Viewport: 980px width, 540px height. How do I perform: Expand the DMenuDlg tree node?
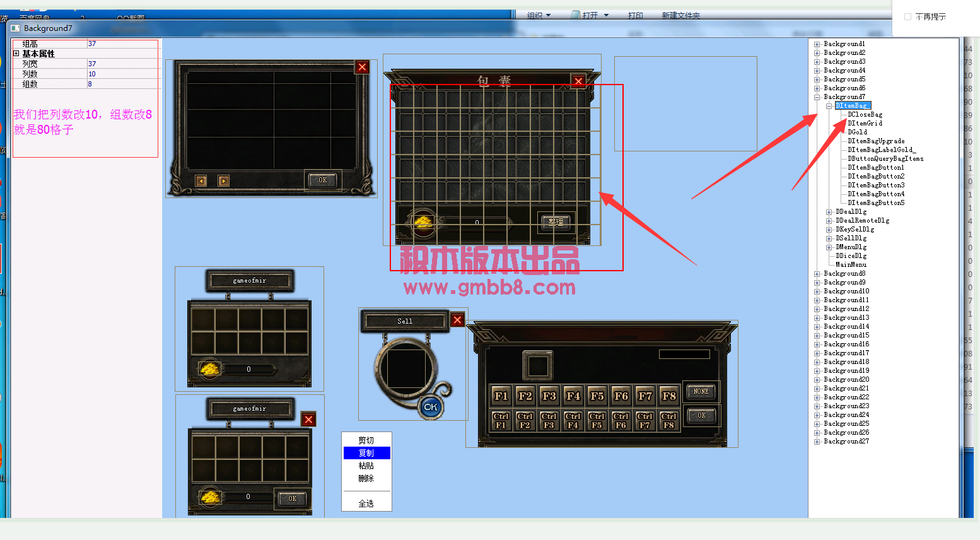pos(829,247)
